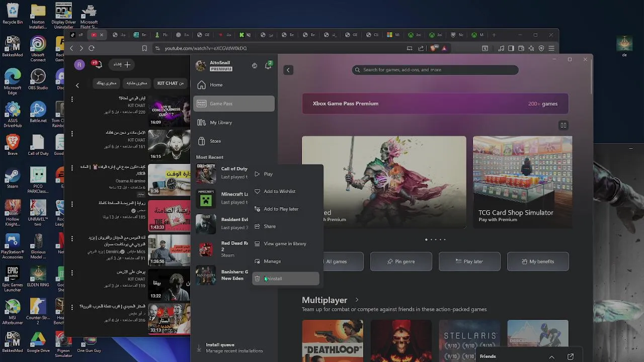Open the 1:43:33 YouTube video thumbnail
The image size is (644, 362).
point(169,215)
